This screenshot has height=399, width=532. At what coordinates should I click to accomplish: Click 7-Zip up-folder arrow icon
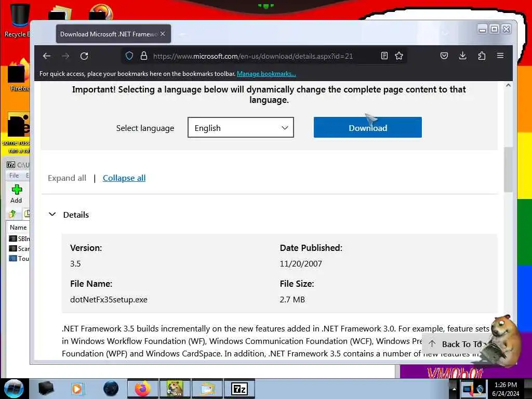pyautogui.click(x=12, y=214)
